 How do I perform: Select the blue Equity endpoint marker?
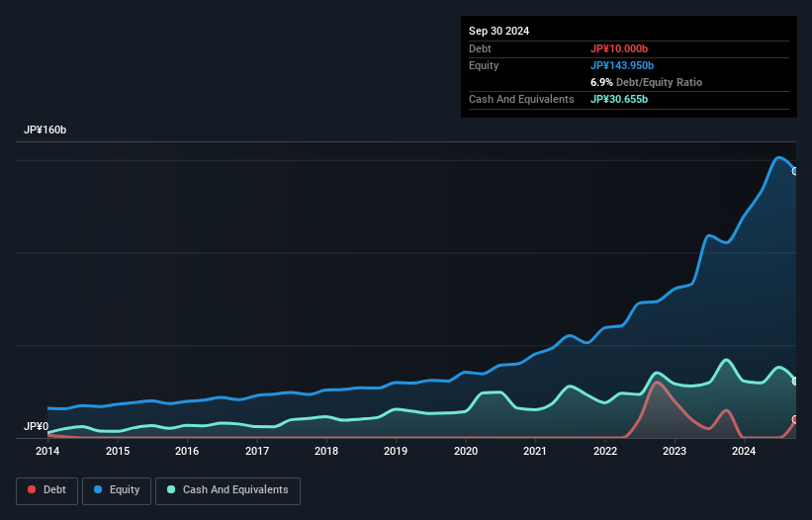[x=795, y=171]
